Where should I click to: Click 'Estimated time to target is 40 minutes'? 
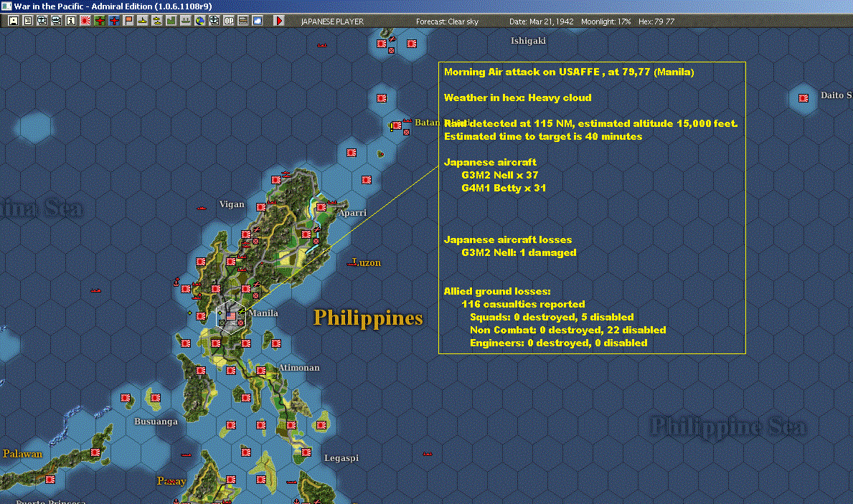[543, 136]
